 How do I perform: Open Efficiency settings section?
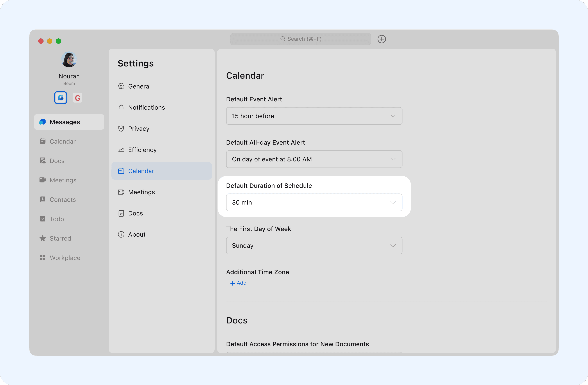(x=142, y=150)
